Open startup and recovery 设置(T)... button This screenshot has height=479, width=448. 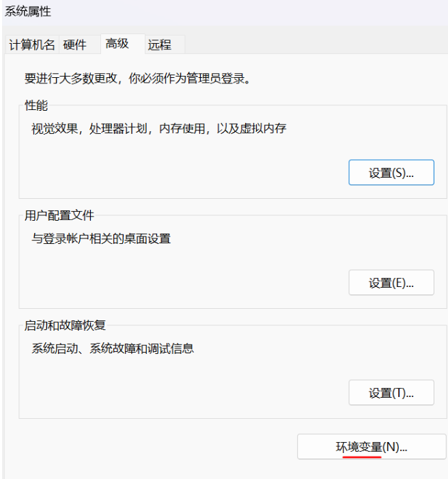click(x=391, y=392)
